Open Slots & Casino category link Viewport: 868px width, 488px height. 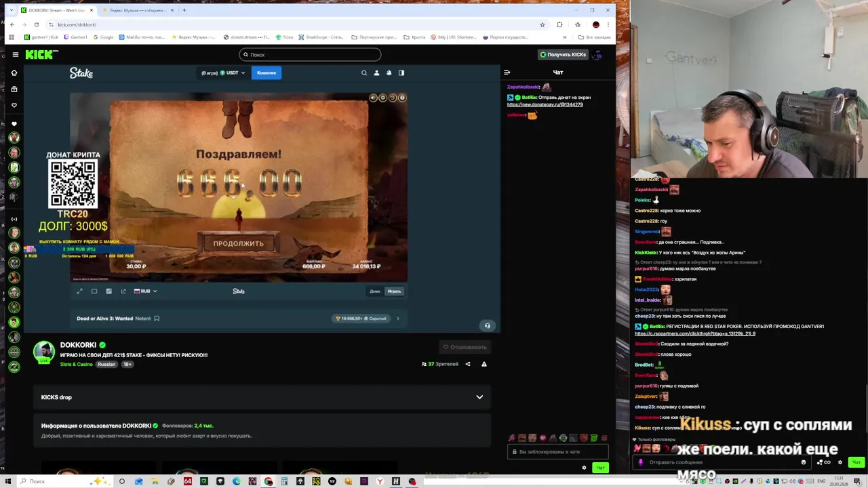click(x=77, y=364)
